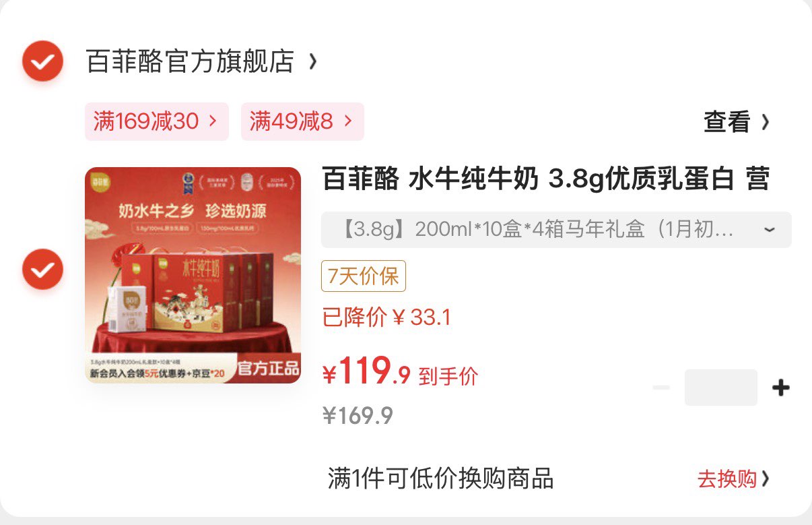Decrease quantity with the minus icon

click(x=661, y=388)
